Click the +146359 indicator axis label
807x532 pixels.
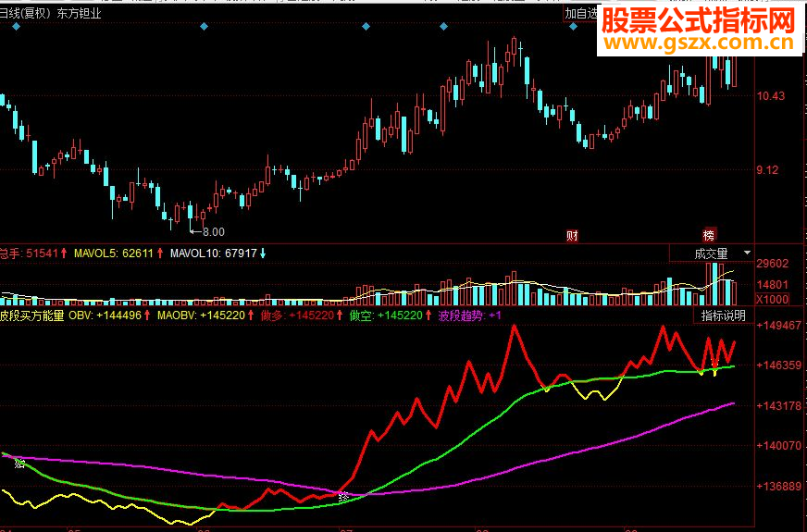click(x=778, y=365)
